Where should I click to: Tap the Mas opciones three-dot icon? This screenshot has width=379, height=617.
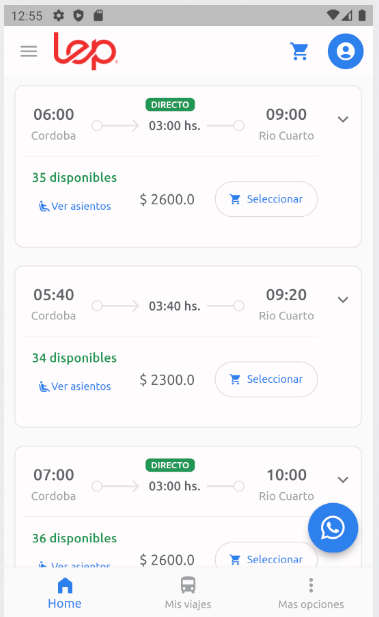pyautogui.click(x=311, y=585)
